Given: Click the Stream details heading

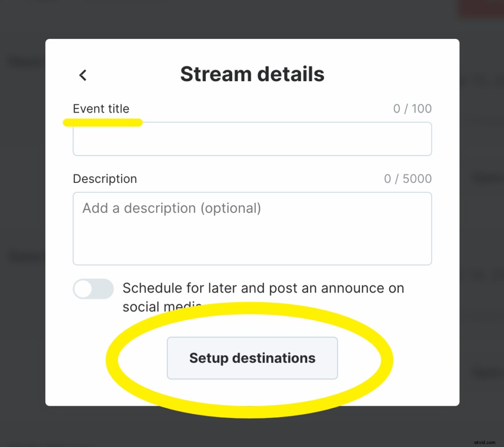Looking at the screenshot, I should point(252,74).
